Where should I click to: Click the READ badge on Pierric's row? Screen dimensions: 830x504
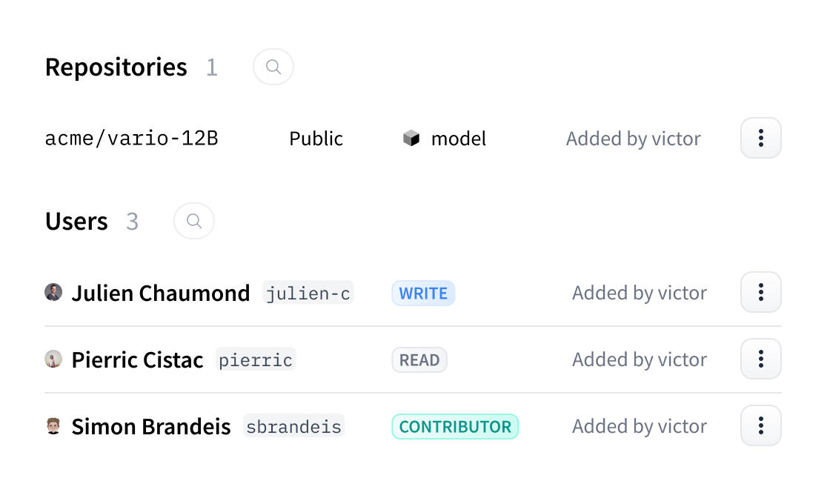click(419, 359)
